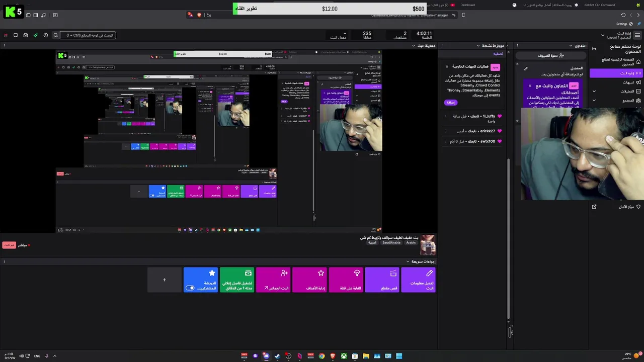Click the magnifier search icon
This screenshot has height=362, width=644.
coord(56,35)
